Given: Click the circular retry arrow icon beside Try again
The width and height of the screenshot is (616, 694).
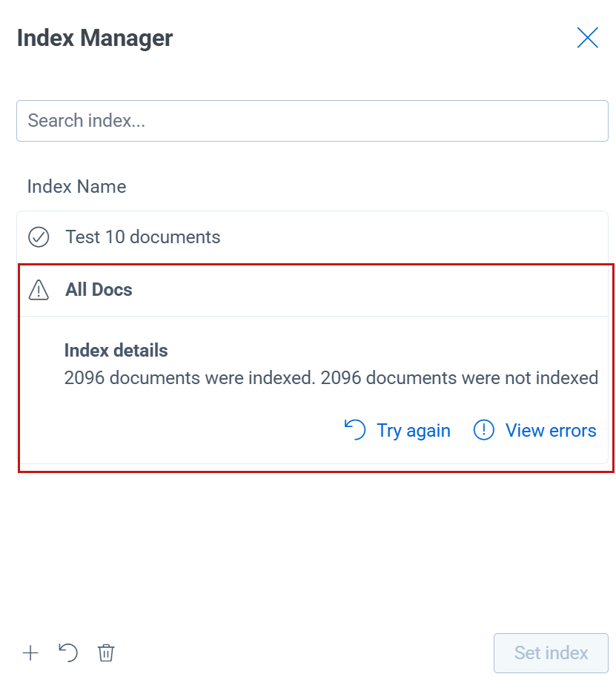Looking at the screenshot, I should (x=355, y=430).
